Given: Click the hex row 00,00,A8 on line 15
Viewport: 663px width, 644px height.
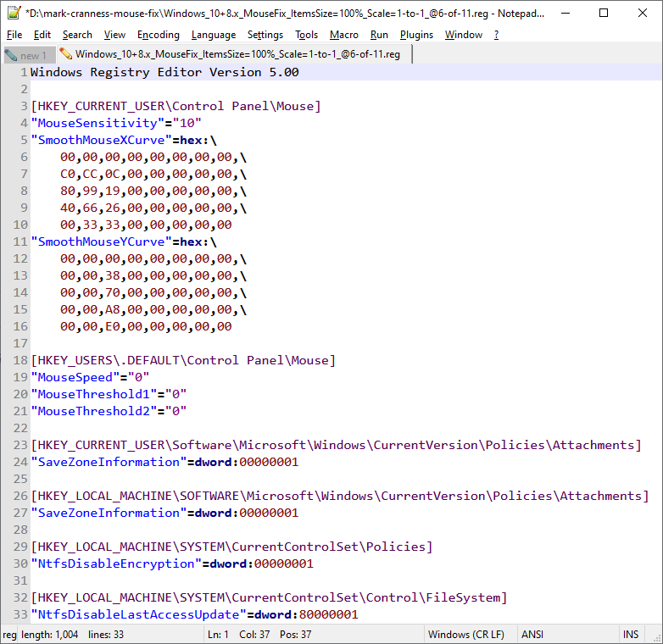Looking at the screenshot, I should pyautogui.click(x=153, y=309).
